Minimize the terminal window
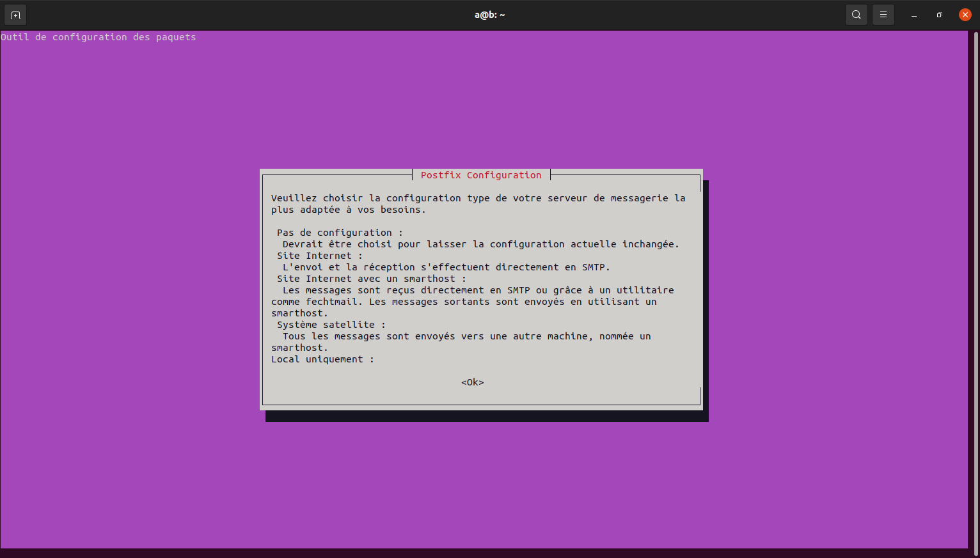Screen dimensions: 980x558 click(914, 15)
